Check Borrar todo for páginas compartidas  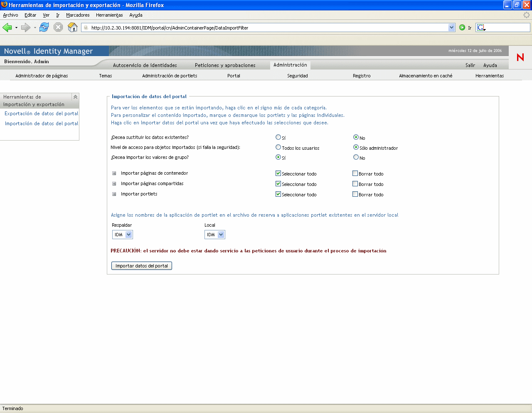click(x=355, y=184)
